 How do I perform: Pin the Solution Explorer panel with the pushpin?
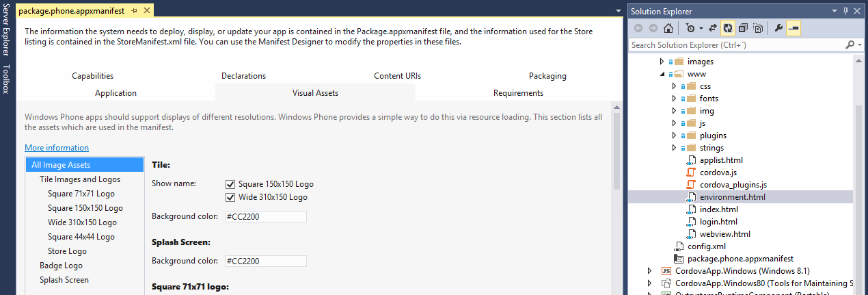click(x=846, y=11)
